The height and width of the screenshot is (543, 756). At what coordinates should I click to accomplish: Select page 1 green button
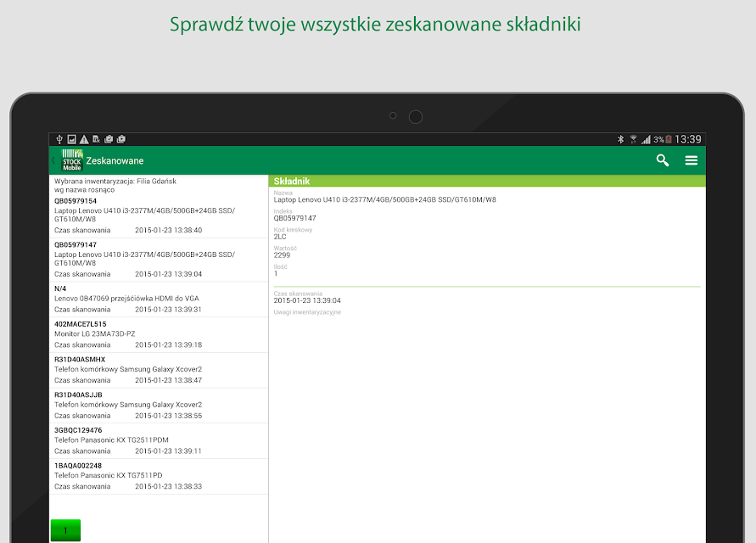(x=65, y=530)
